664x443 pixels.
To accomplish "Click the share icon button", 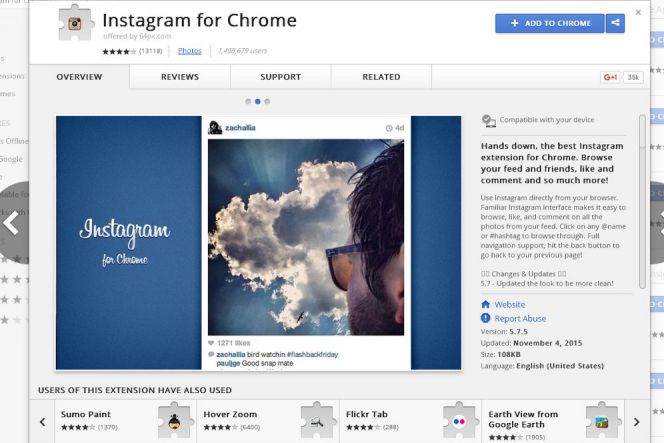I will [615, 23].
